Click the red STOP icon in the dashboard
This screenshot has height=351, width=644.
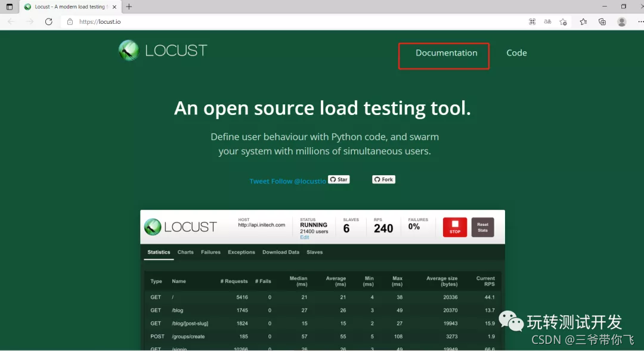click(x=454, y=227)
